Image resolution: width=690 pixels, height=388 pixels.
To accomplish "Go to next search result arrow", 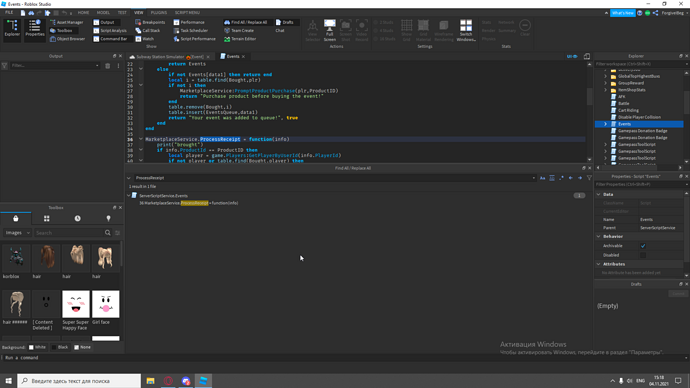I will pyautogui.click(x=580, y=178).
